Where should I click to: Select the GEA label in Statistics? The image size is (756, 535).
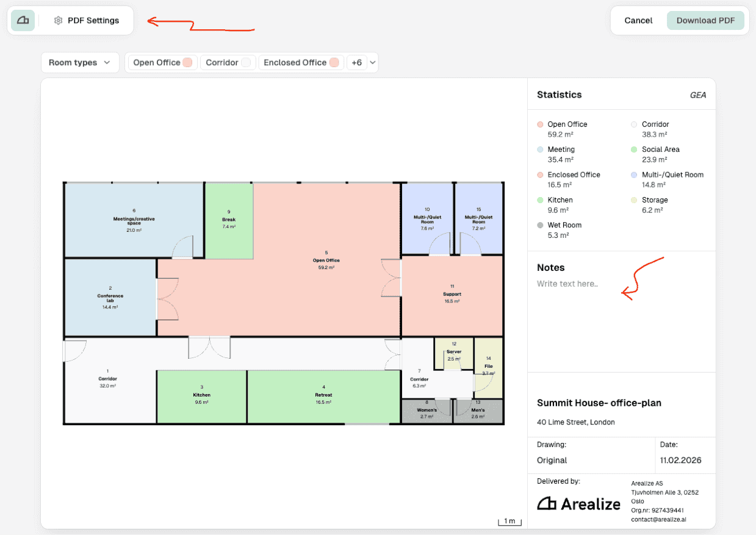point(698,95)
